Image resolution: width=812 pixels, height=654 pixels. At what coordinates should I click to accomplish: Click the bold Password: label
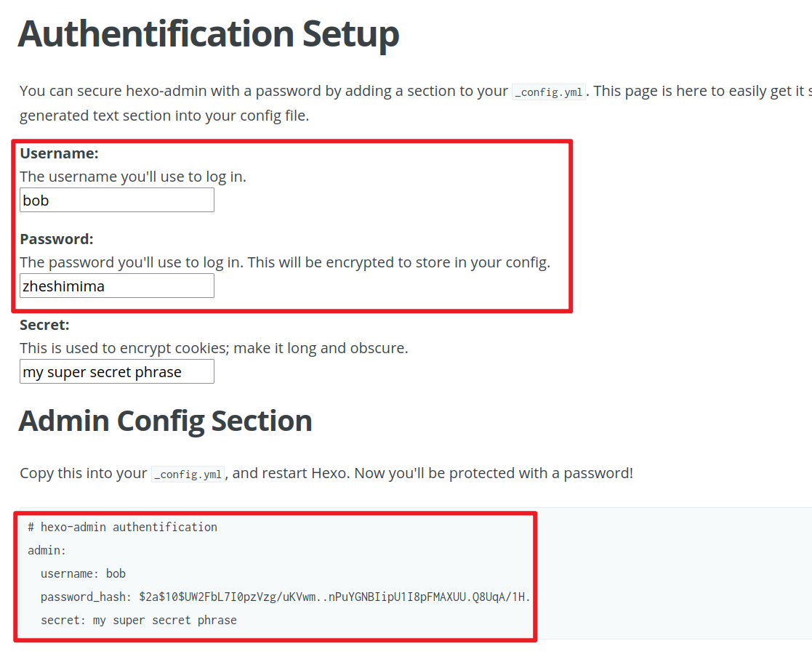[57, 239]
